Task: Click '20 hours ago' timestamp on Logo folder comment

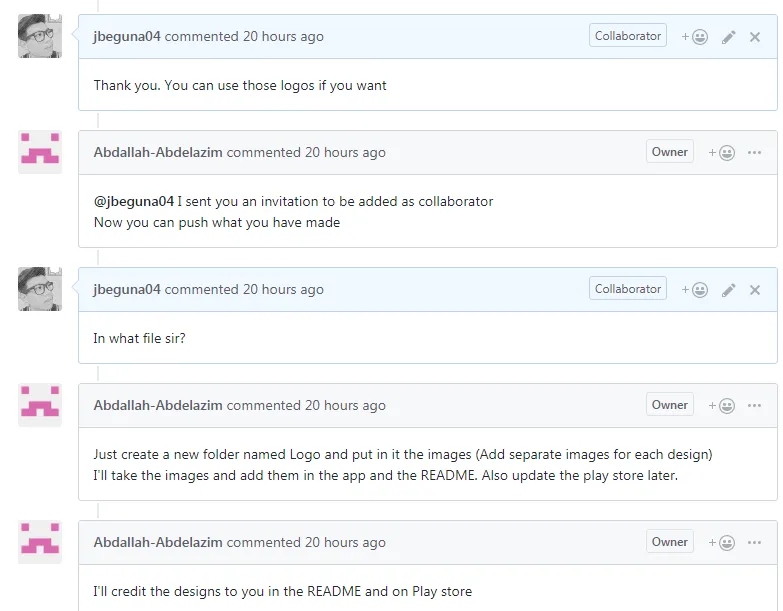Action: (x=345, y=405)
